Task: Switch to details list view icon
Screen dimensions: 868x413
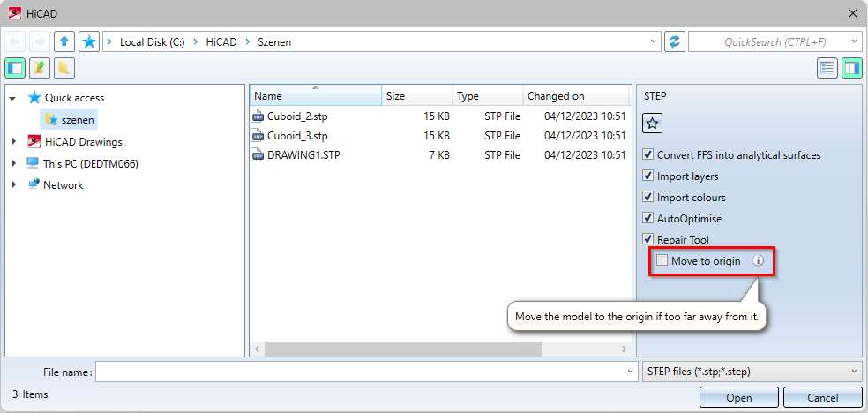Action: point(827,68)
